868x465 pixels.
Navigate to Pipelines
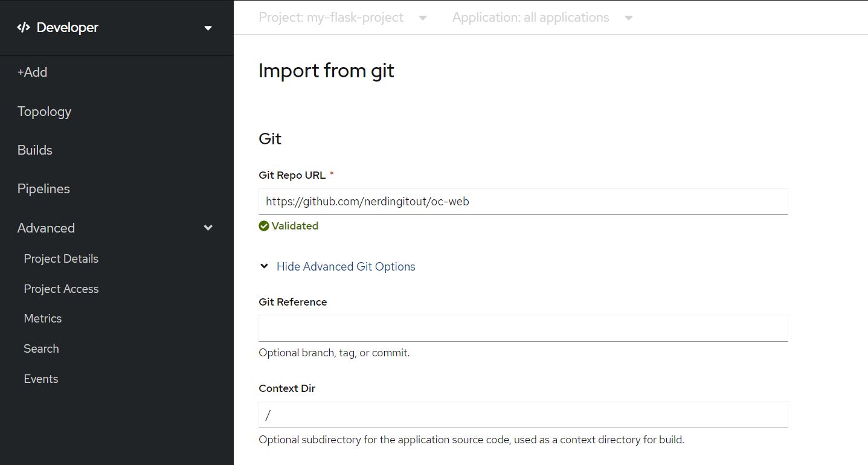coord(43,188)
